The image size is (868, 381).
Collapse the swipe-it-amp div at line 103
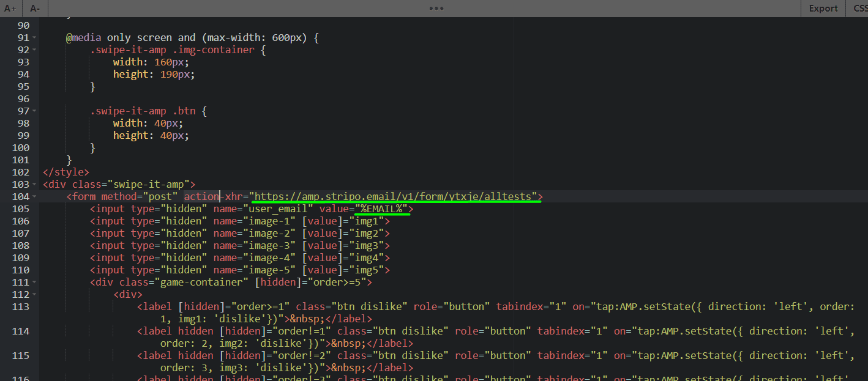pyautogui.click(x=34, y=185)
